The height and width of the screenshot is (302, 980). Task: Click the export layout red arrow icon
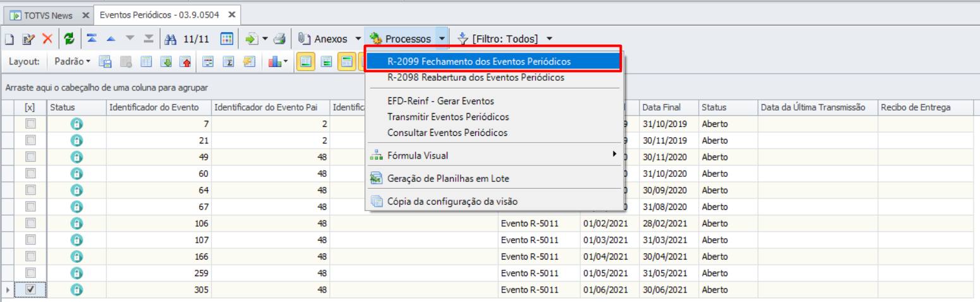pos(186,62)
